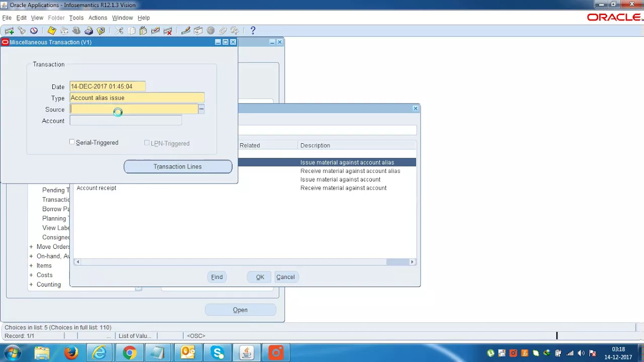644x362 pixels.
Task: Click the Windows Start orb
Action: point(13,353)
